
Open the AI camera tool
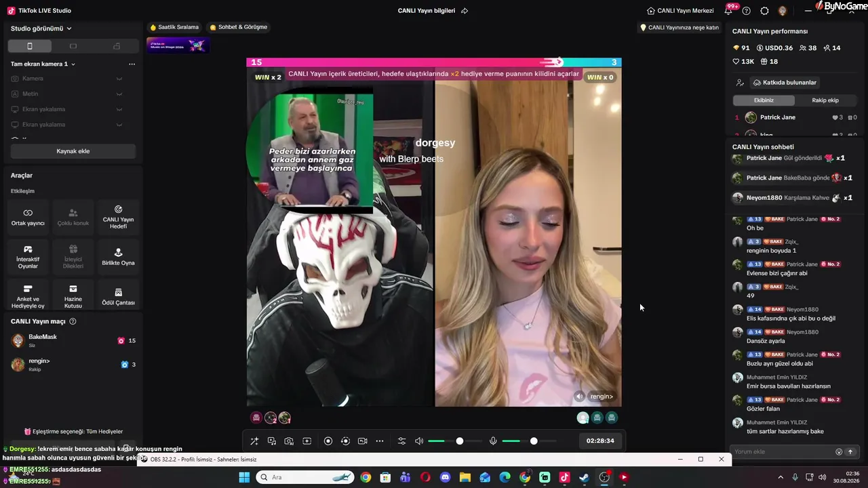[x=289, y=441]
